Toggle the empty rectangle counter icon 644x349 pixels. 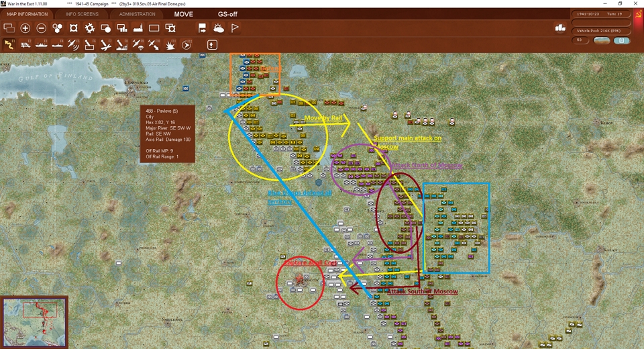[x=154, y=28]
